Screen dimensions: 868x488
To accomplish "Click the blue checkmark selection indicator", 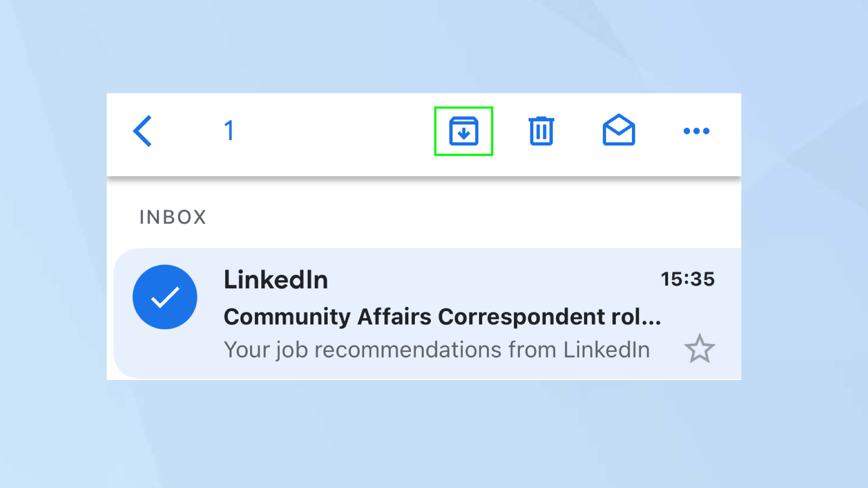I will tap(165, 297).
